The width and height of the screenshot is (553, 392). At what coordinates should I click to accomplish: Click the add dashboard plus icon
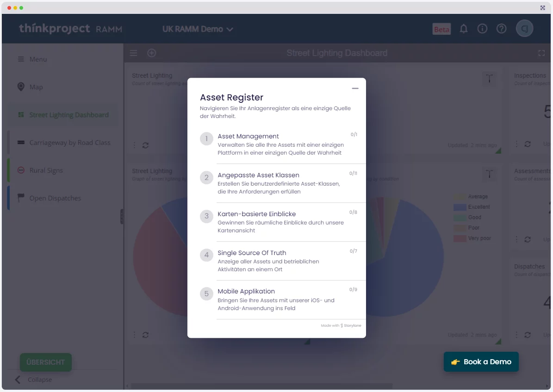(x=151, y=53)
